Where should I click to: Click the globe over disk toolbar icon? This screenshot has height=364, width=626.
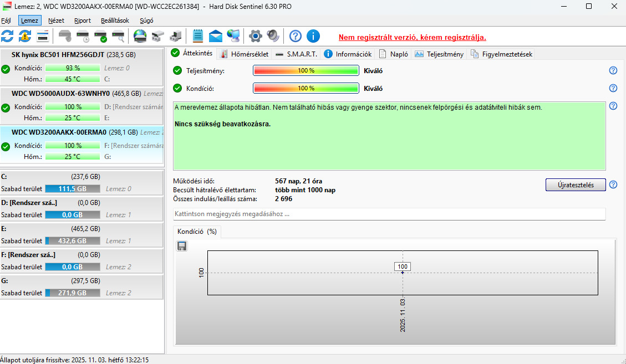pos(140,36)
